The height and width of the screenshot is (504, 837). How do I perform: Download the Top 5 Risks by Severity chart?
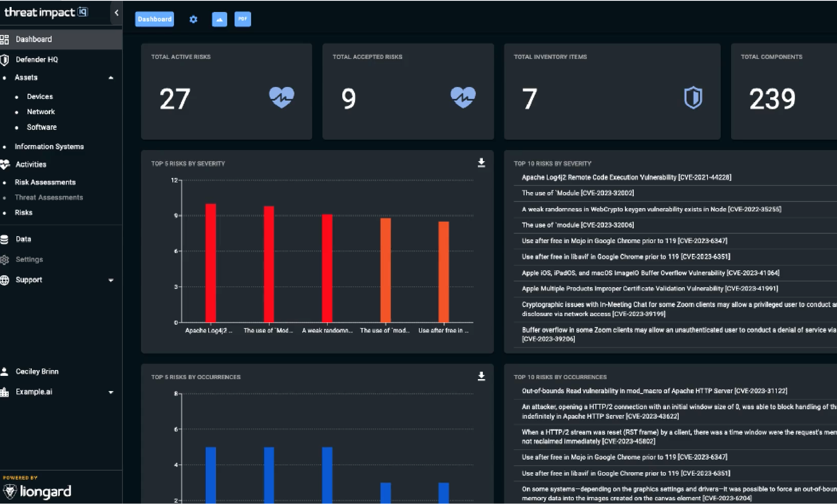point(481,163)
